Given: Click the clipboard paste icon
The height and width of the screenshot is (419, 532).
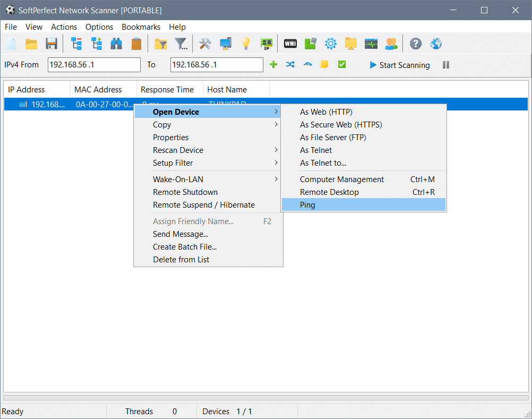Looking at the screenshot, I should pyautogui.click(x=136, y=44).
